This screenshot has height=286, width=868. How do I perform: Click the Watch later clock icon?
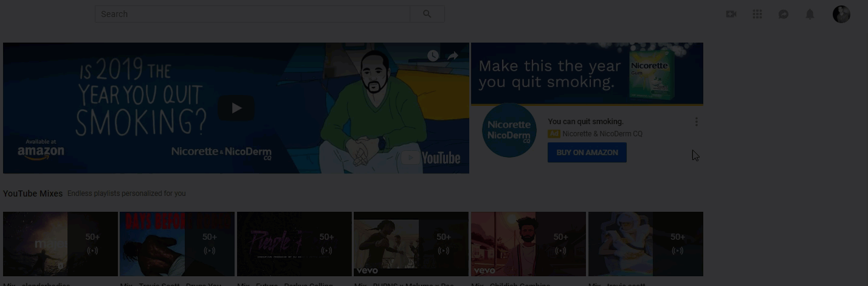[432, 56]
